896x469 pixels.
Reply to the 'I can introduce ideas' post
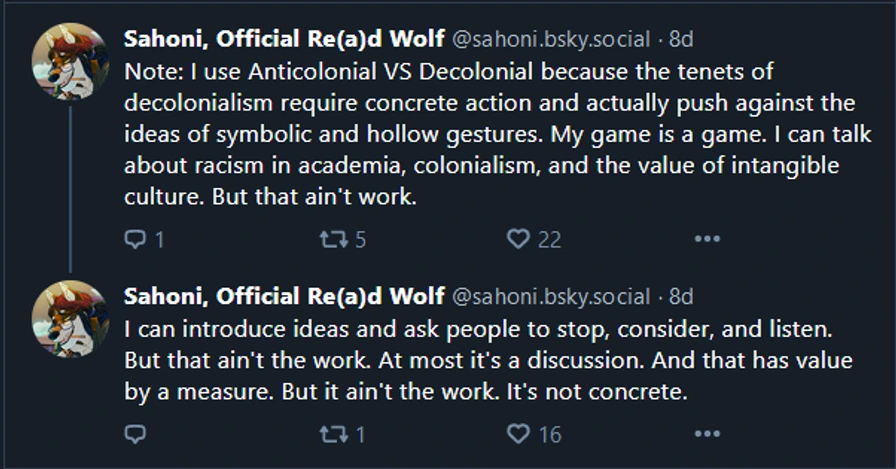point(135,434)
